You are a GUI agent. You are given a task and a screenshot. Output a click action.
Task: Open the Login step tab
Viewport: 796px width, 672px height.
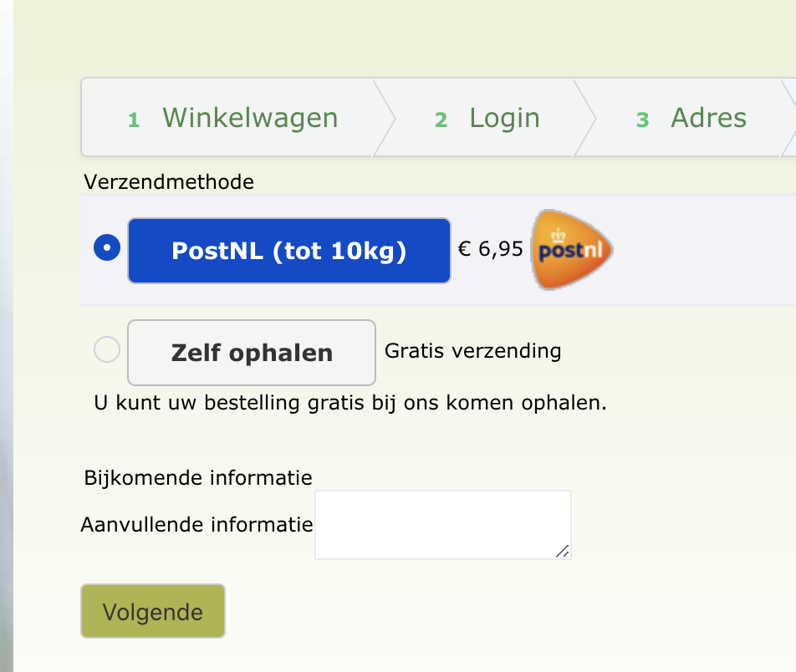pyautogui.click(x=504, y=118)
